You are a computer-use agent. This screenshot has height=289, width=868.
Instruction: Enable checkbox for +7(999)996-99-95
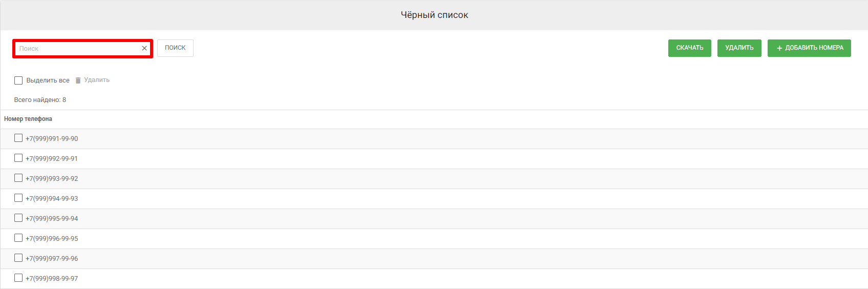pyautogui.click(x=18, y=238)
